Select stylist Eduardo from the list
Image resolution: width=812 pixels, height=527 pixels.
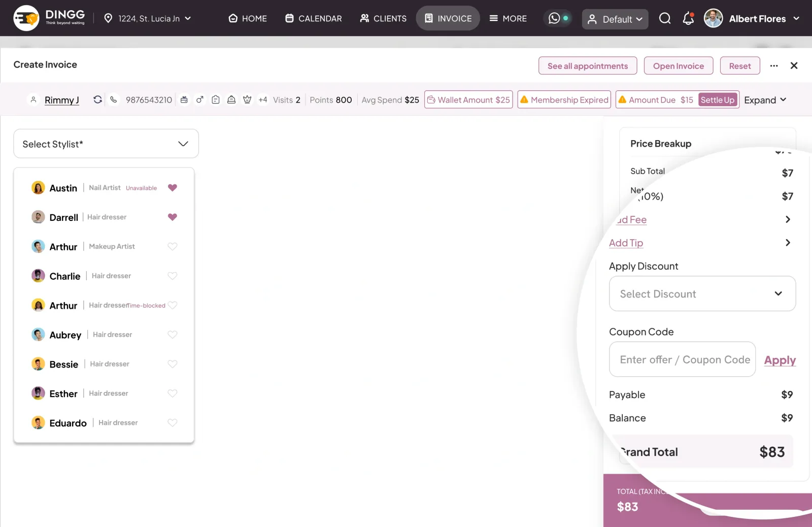tap(104, 423)
